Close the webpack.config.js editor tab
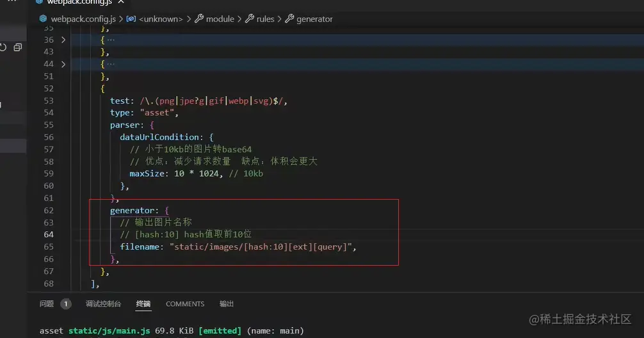This screenshot has width=644, height=338. pos(121,2)
